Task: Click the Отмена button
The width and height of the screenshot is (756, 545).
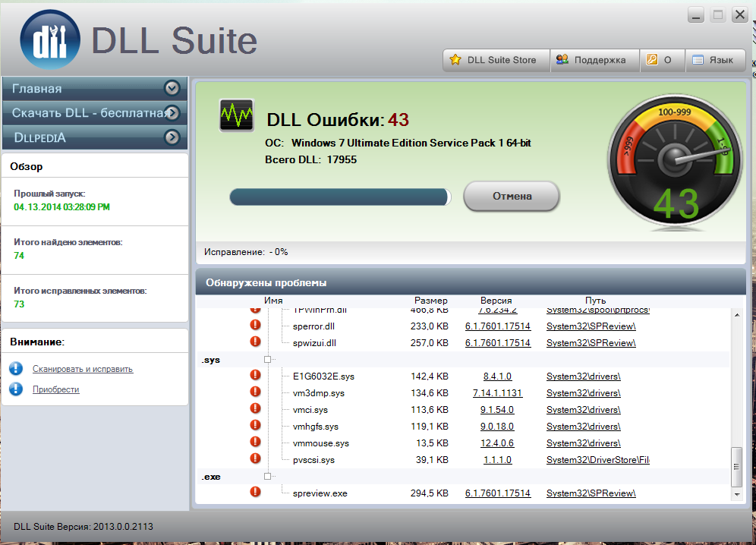Action: point(512,197)
